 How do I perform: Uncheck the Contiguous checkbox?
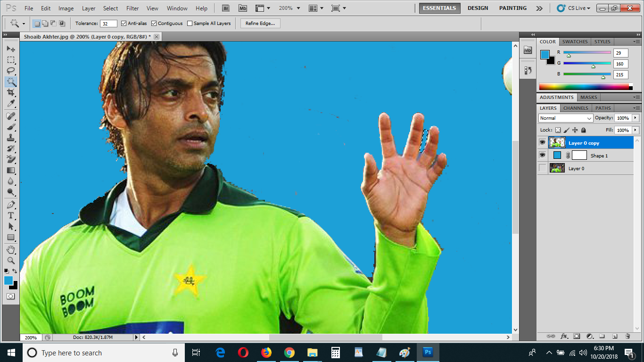(x=154, y=23)
